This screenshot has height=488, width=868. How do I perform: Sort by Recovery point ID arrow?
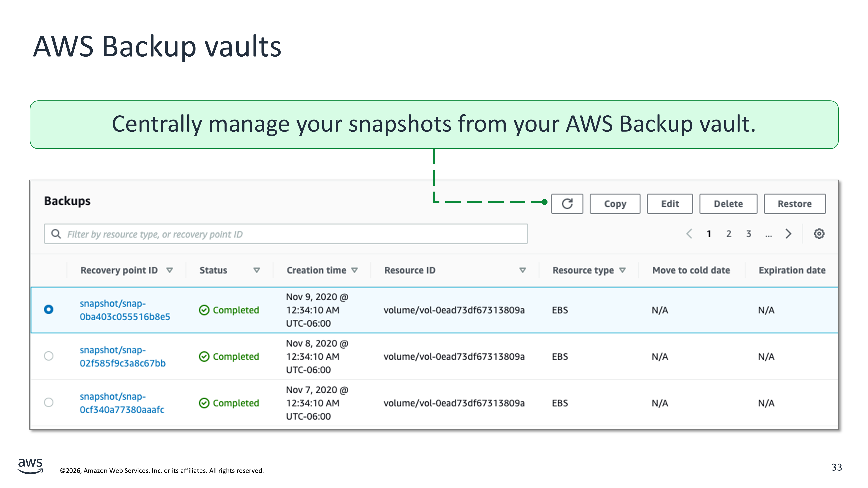pos(169,270)
